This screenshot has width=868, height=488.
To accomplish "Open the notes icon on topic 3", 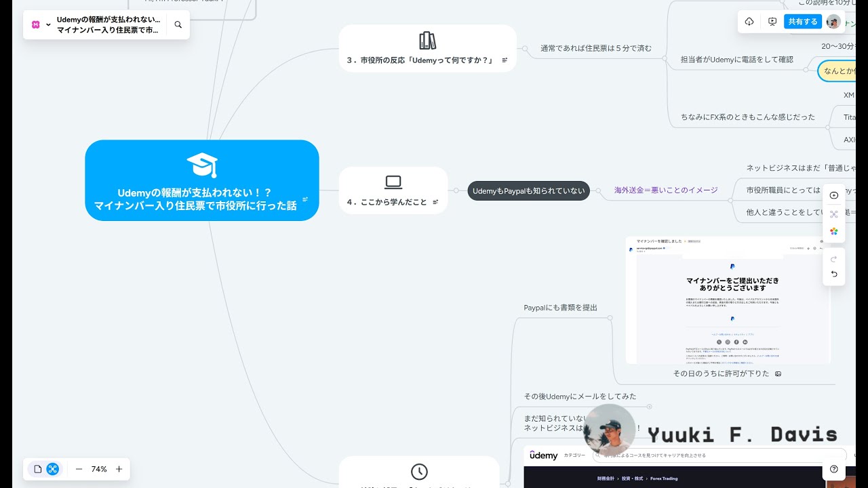I will (505, 60).
